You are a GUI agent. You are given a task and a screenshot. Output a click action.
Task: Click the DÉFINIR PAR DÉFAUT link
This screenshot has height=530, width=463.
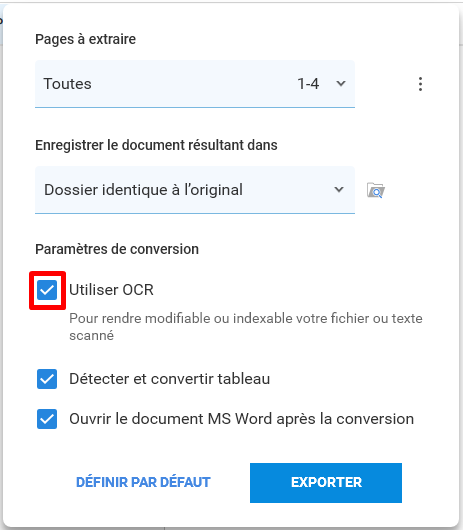tap(143, 482)
